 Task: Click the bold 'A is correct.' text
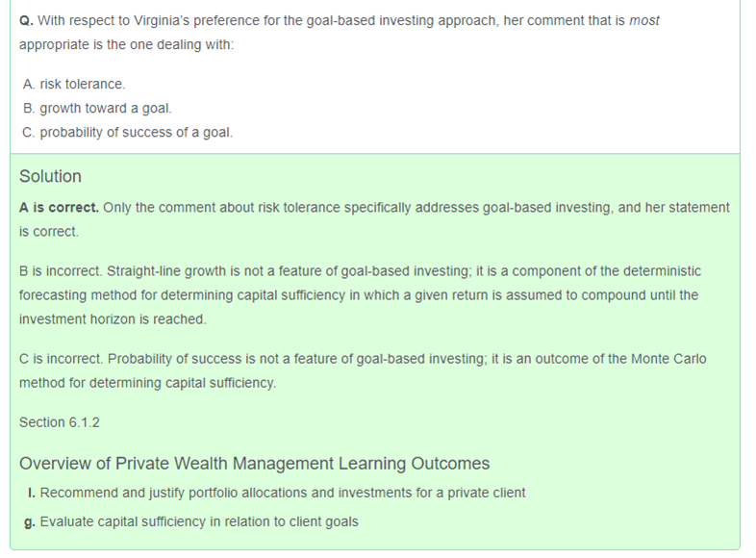[59, 207]
